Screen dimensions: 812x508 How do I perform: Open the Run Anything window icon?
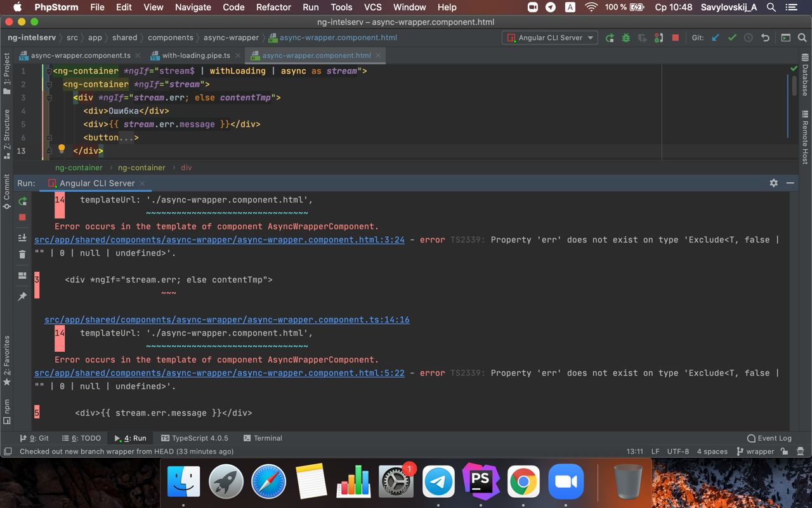(x=786, y=37)
